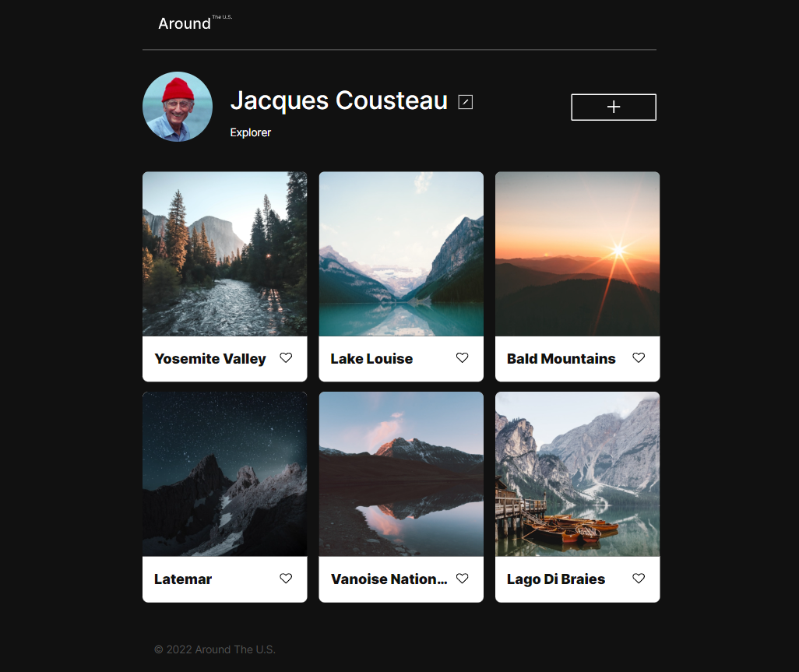Like the Vanoise National card
The width and height of the screenshot is (799, 672).
(x=462, y=579)
